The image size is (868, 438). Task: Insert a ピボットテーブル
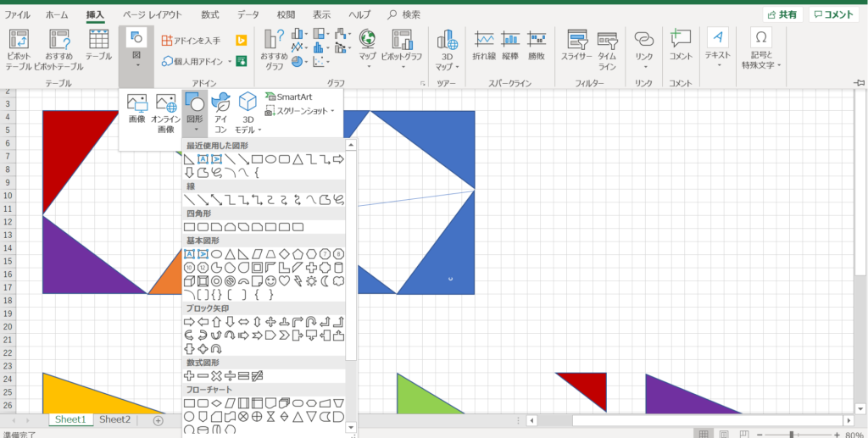click(19, 50)
